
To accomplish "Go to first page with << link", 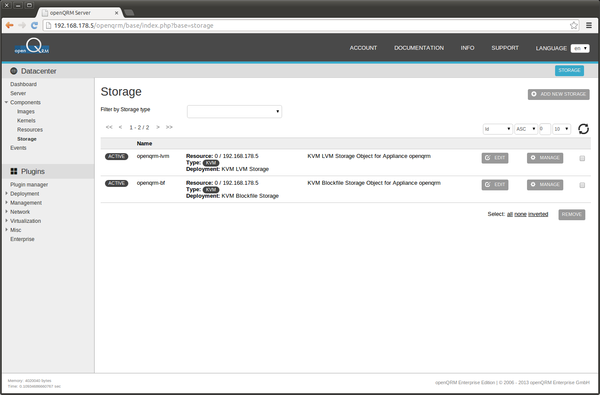I will pyautogui.click(x=109, y=127).
